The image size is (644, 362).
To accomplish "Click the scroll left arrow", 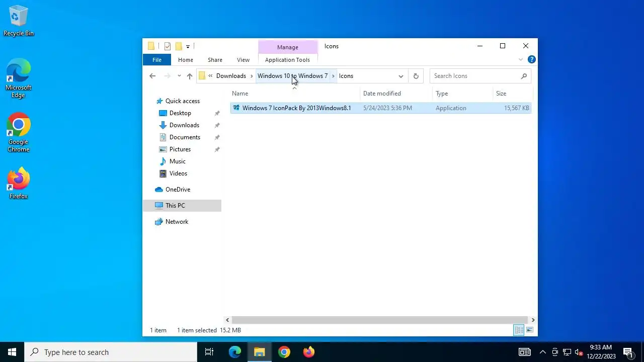I will 227,320.
